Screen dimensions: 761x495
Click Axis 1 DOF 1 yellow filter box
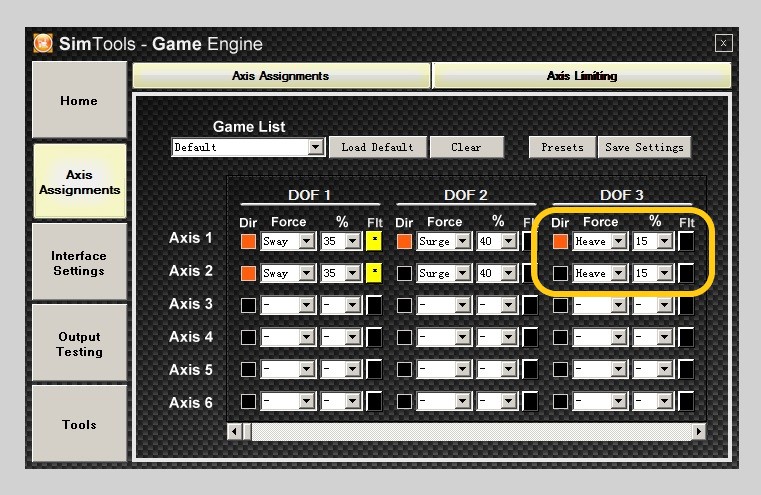(x=374, y=241)
